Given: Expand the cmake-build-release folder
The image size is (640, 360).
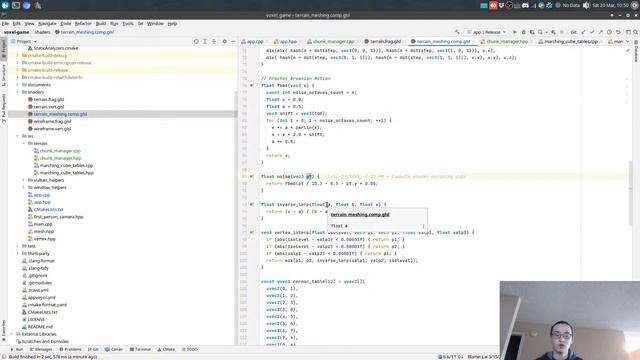Looking at the screenshot, I should tap(18, 70).
